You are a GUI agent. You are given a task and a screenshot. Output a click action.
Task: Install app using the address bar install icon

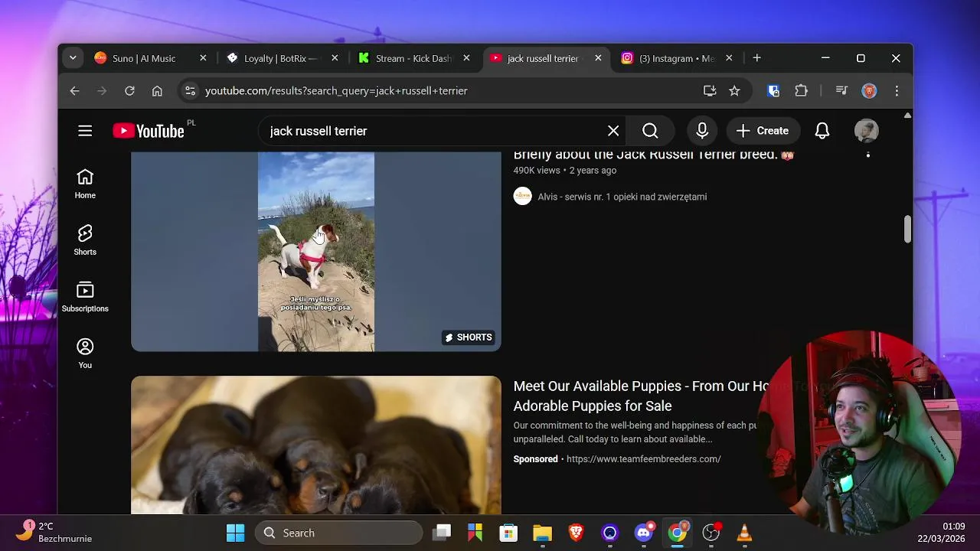710,90
